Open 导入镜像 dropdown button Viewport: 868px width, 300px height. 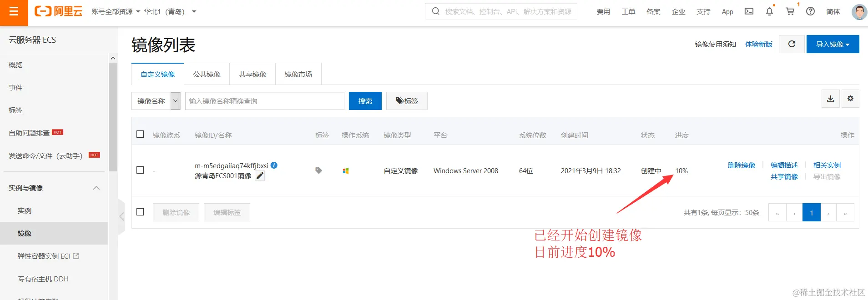[x=833, y=44]
